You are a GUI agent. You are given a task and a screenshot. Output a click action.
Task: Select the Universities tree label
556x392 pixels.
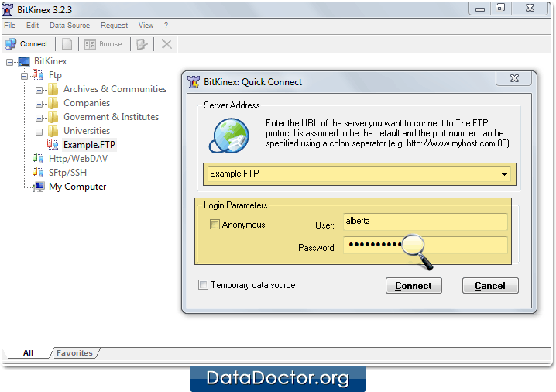[87, 131]
